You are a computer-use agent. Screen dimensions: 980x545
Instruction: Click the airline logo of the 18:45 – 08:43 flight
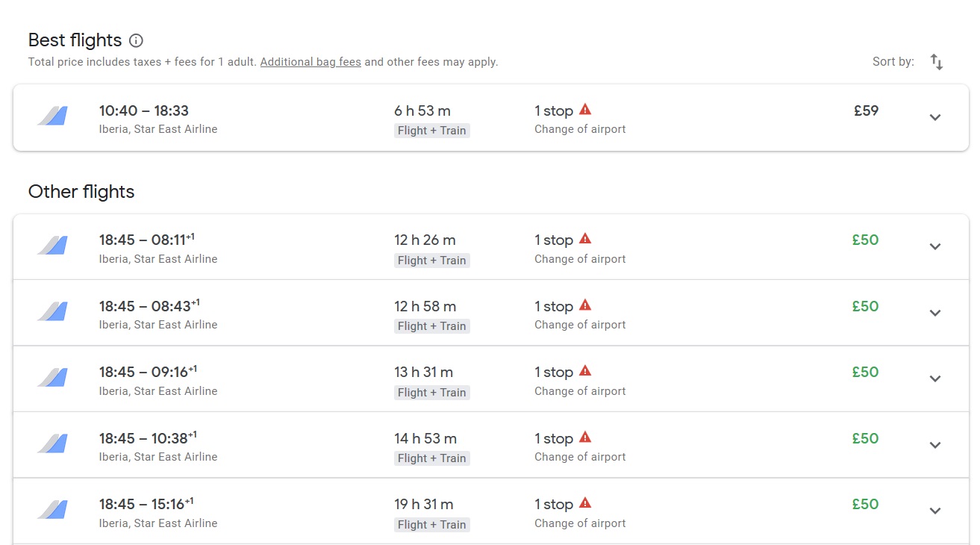53,312
